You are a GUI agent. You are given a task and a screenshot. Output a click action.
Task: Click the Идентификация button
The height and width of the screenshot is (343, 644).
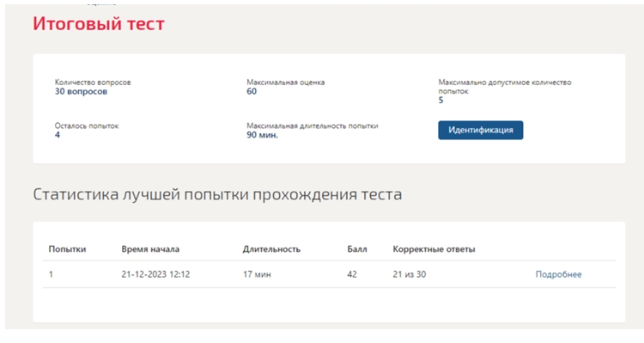(x=481, y=130)
